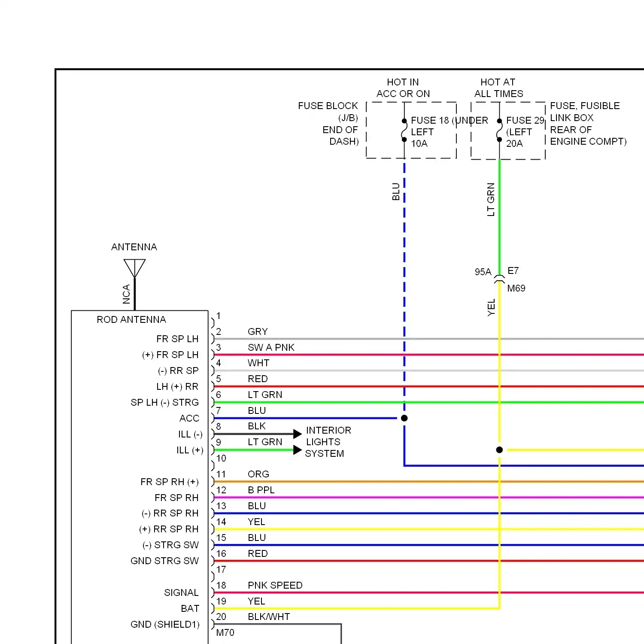The width and height of the screenshot is (644, 644).
Task: Click the LT GRN wire label at pin 6
Action: coord(265,395)
